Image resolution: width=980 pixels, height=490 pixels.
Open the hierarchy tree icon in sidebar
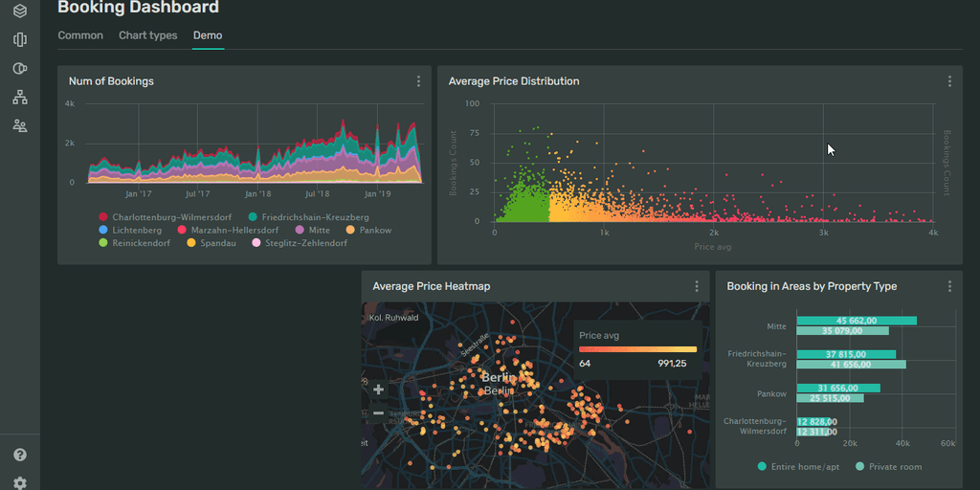(19, 98)
